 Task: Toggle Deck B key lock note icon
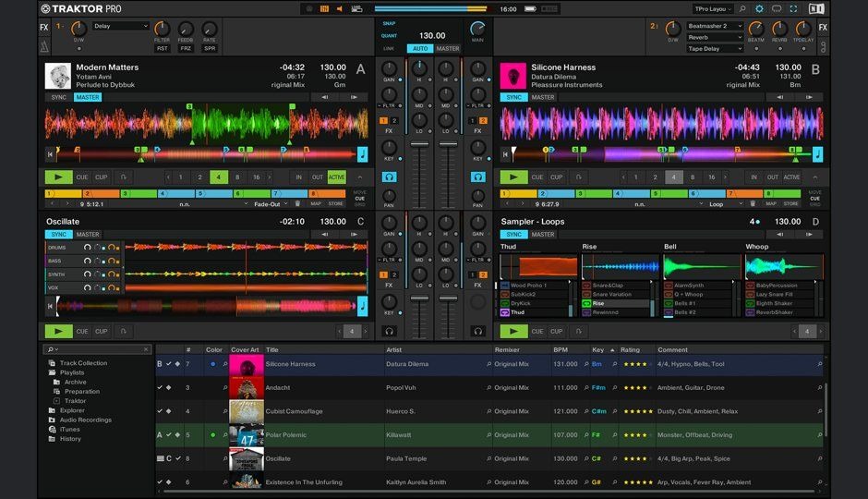pos(817,154)
